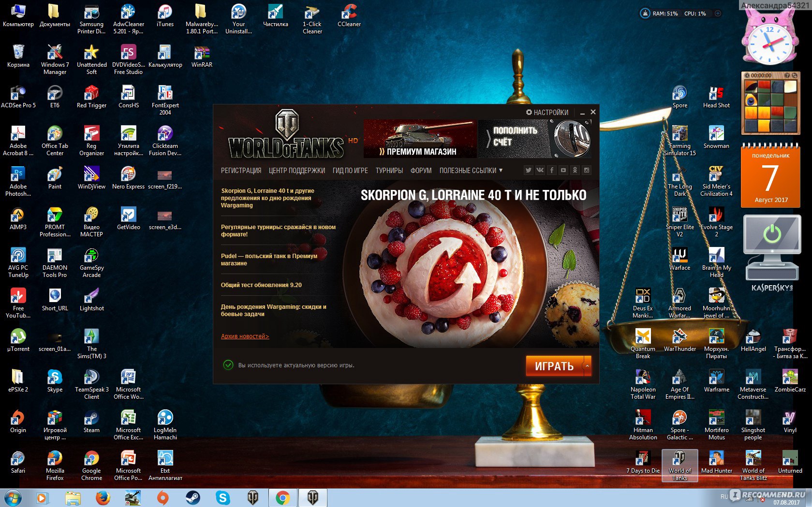This screenshot has width=812, height=507.
Task: Select the World of Tanks Blitz shortcut
Action: (753, 465)
